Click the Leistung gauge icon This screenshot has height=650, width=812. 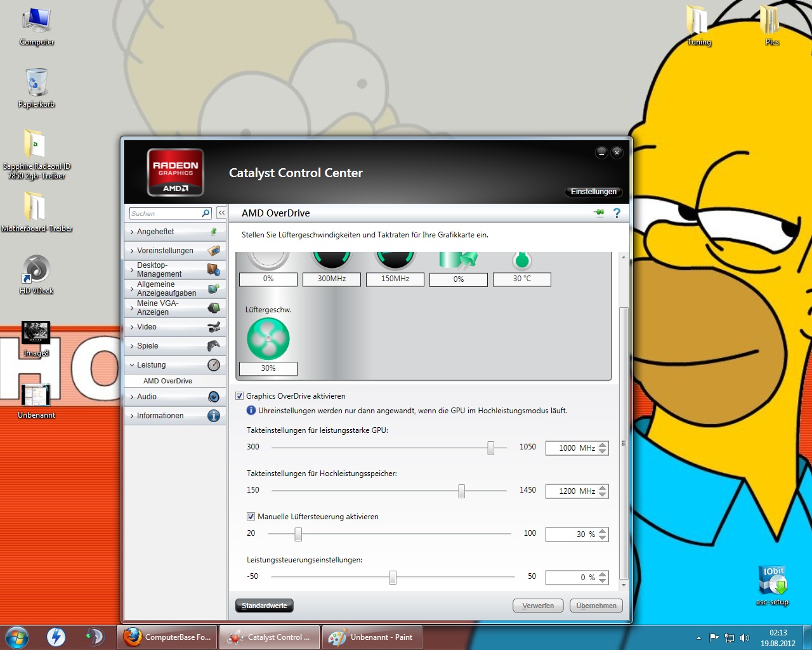point(214,365)
